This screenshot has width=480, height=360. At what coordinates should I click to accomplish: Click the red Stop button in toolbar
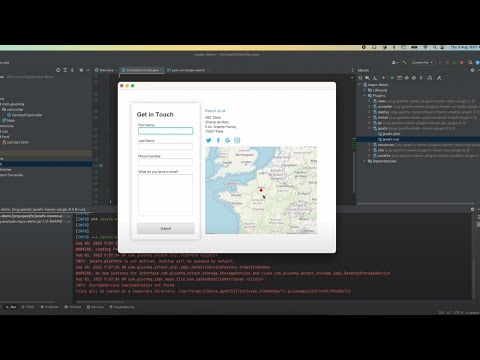click(462, 62)
